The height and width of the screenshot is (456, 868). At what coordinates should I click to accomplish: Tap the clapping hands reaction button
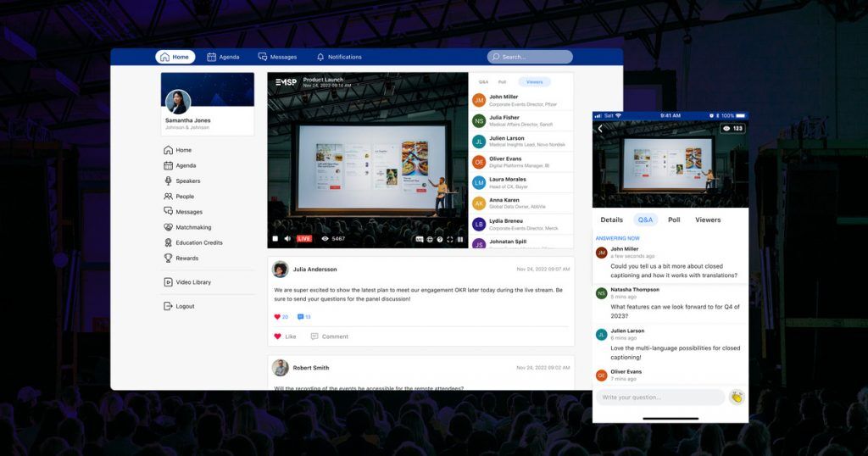click(x=737, y=398)
